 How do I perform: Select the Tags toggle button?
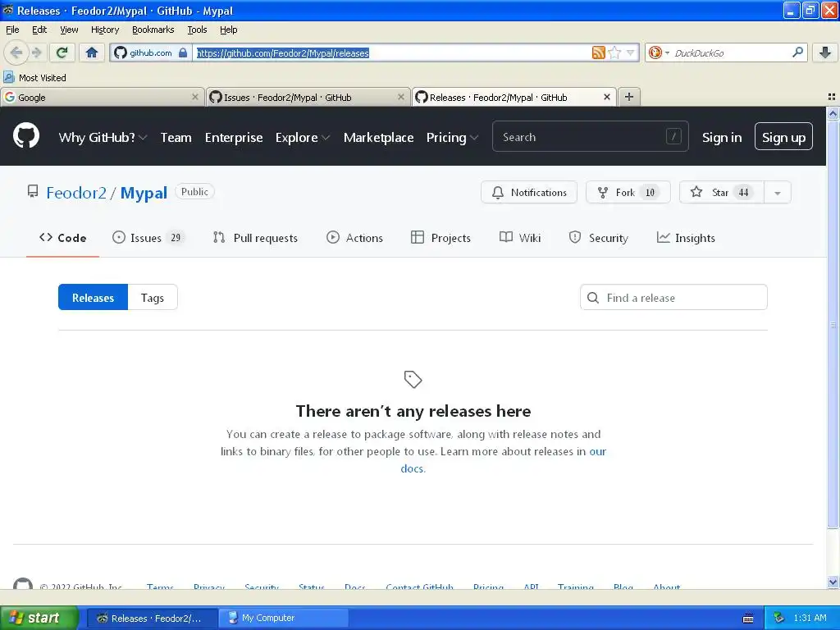click(153, 297)
